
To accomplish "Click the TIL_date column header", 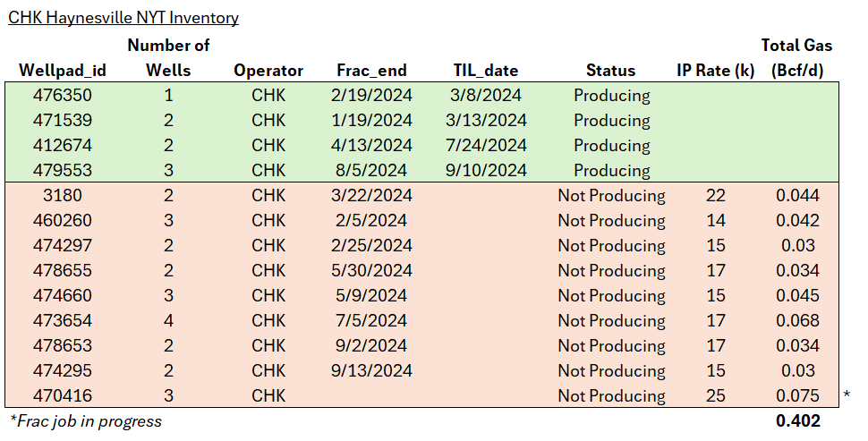I will [x=486, y=71].
